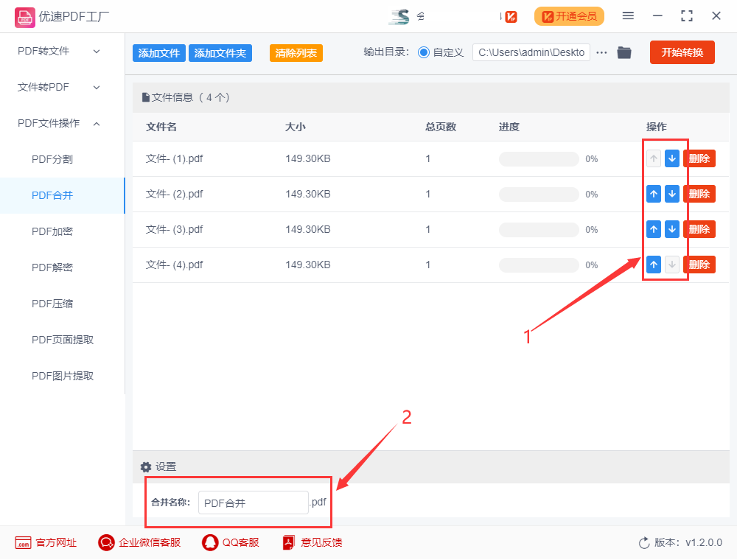This screenshot has width=737, height=560.
Task: Click progress bar of 文件- (4).pdf
Action: click(539, 265)
